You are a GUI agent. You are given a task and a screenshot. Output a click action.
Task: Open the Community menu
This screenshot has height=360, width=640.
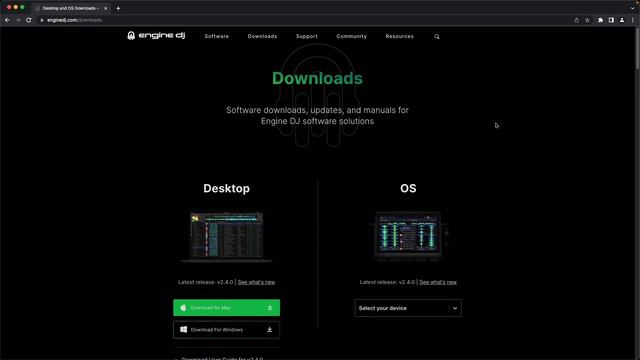click(x=351, y=36)
